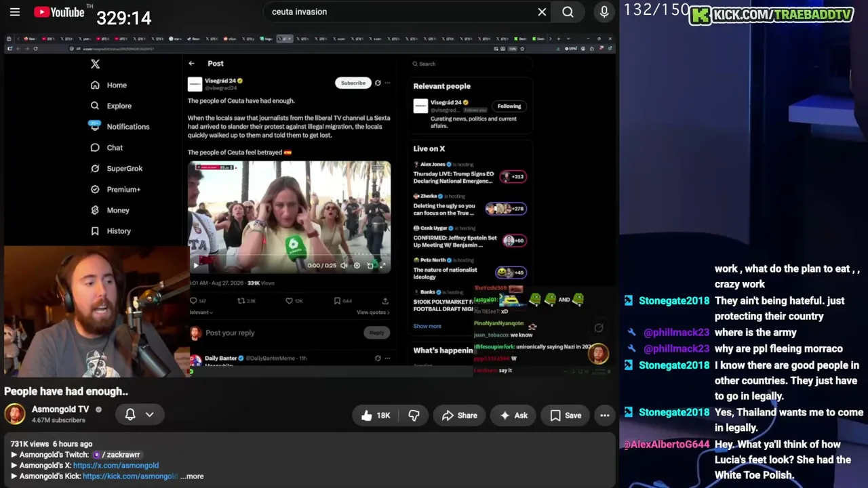Open Visegrád 24 post options menu
868x488 pixels.
tap(387, 83)
